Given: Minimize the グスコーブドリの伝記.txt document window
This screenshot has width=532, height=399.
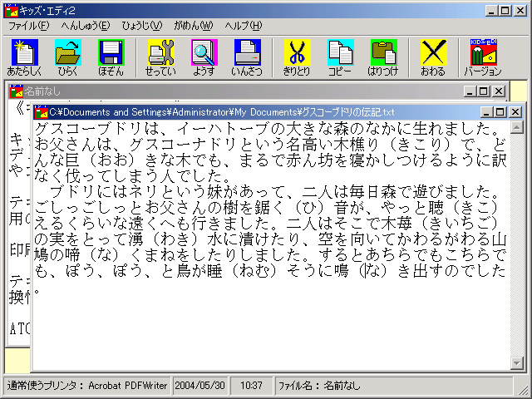Looking at the screenshot, I should pos(486,112).
